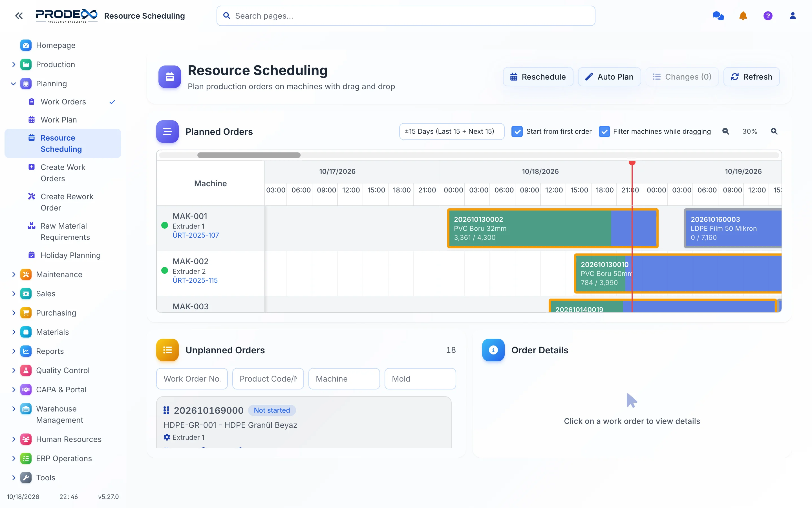
Task: Click the Quality Control flask icon
Action: (x=26, y=370)
